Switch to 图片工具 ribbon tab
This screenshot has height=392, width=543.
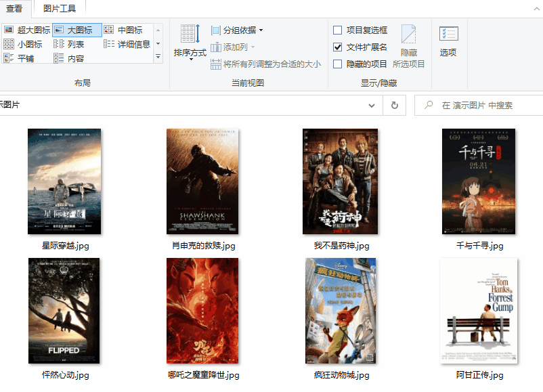(x=59, y=8)
